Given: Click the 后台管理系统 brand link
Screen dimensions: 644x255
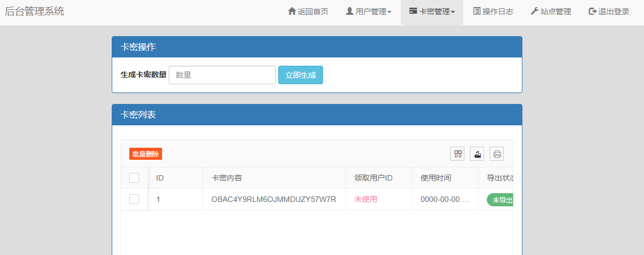Looking at the screenshot, I should click(x=34, y=11).
